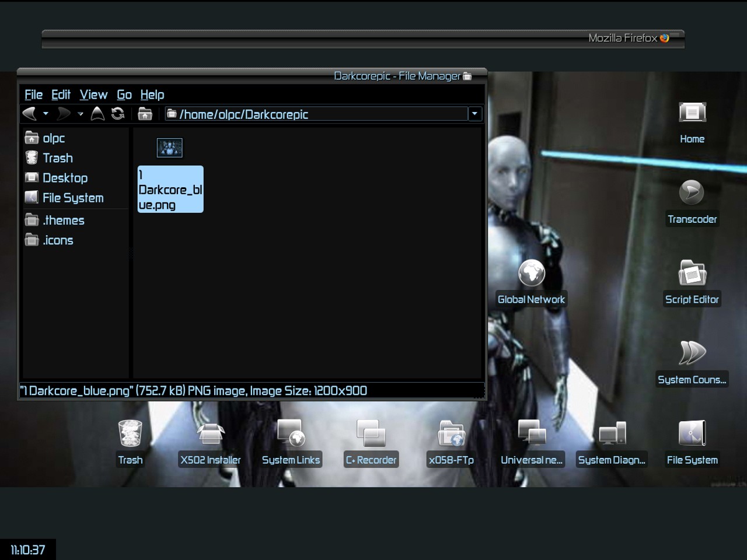Image resolution: width=747 pixels, height=560 pixels.
Task: Click the folder icon in file manager title bar
Action: click(467, 76)
